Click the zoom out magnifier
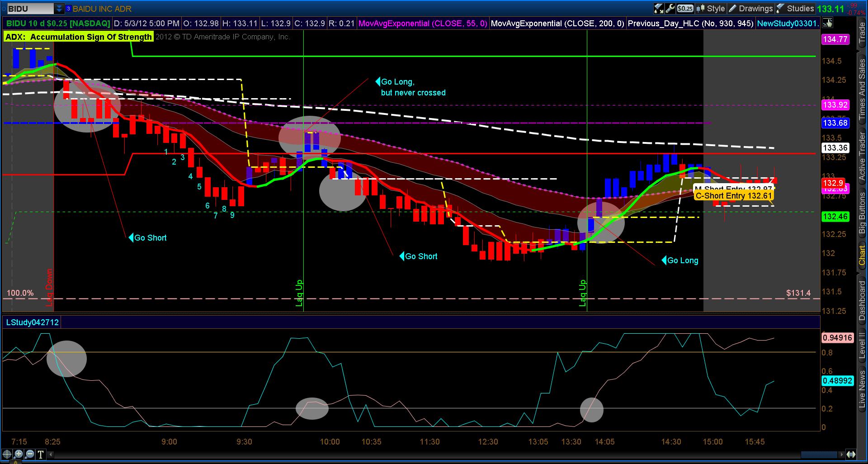Viewport: 868px width, 464px height. [x=30, y=455]
